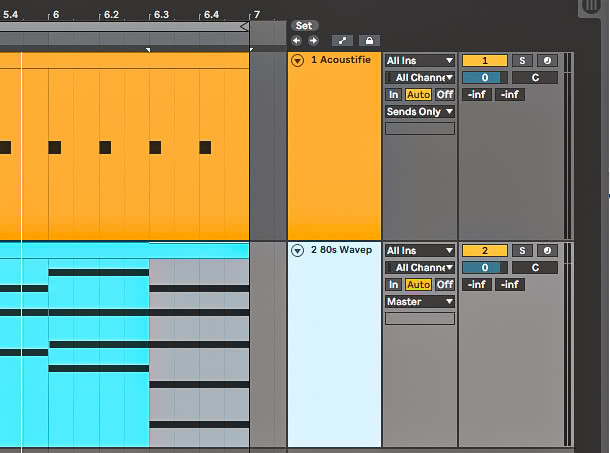Click 80s Wavep left -inf peak level
610x453 pixels.
pyautogui.click(x=477, y=284)
